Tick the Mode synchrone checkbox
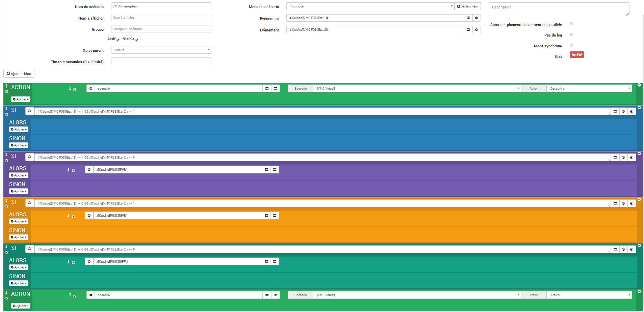This screenshot has width=644, height=312. 571,45
